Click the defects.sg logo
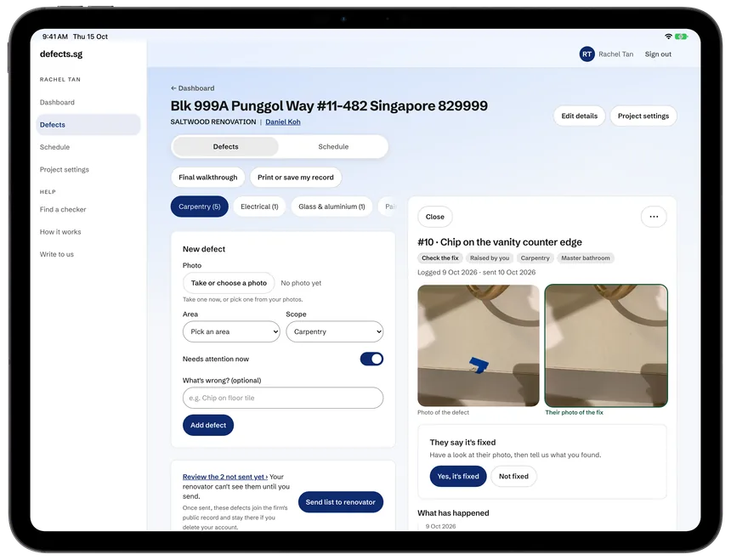The width and height of the screenshot is (731, 560). (61, 54)
